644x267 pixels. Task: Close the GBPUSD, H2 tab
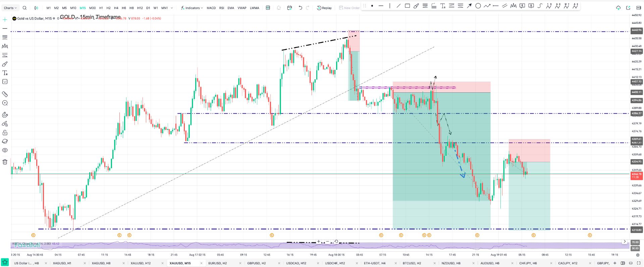pos(279,263)
